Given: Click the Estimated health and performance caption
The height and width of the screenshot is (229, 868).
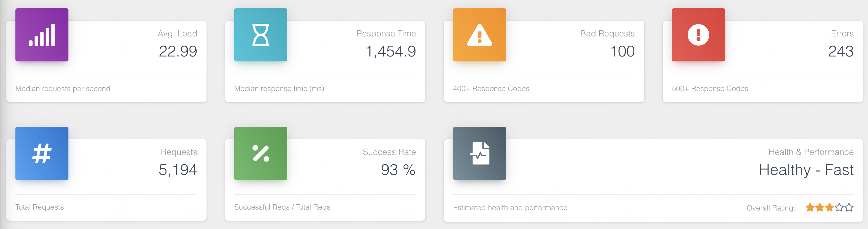Looking at the screenshot, I should 510,208.
